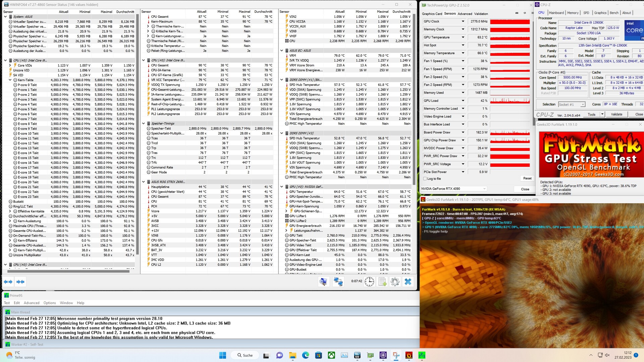Click GPU-Z refresh icon
644x362 pixels.
525,13
